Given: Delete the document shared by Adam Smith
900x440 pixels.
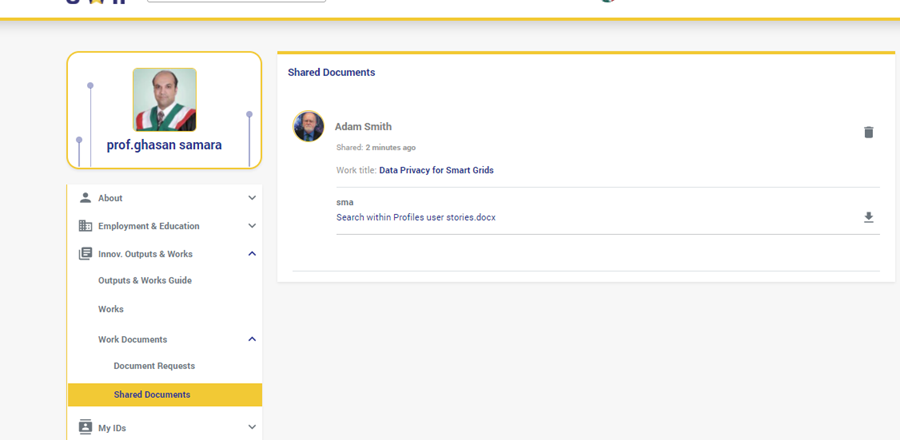Looking at the screenshot, I should [868, 132].
